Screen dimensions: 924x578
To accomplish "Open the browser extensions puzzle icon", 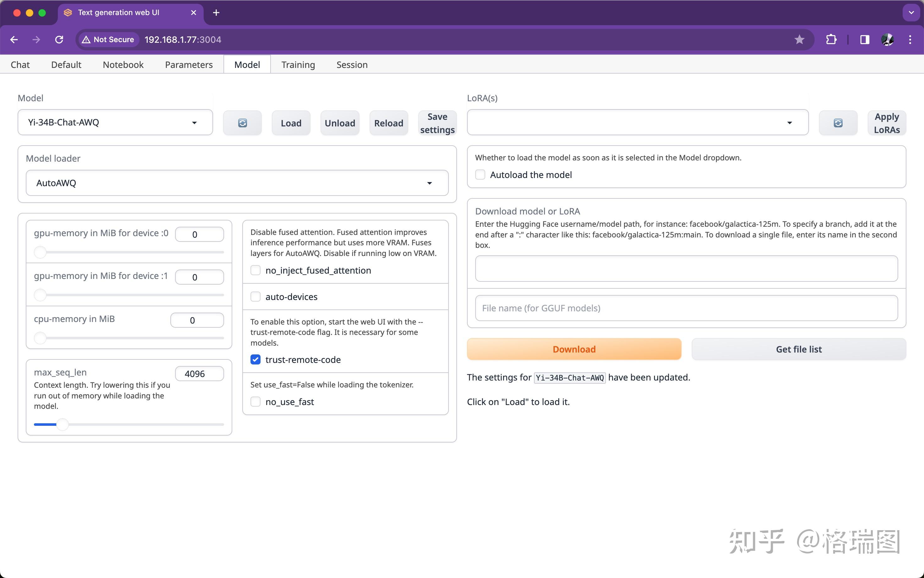I will (831, 39).
